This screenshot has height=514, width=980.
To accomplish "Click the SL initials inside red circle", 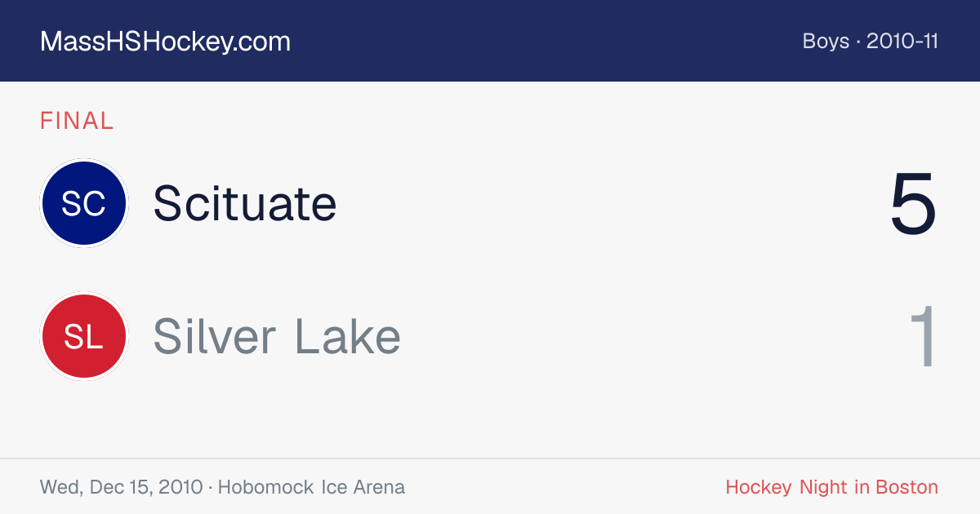I will (84, 336).
